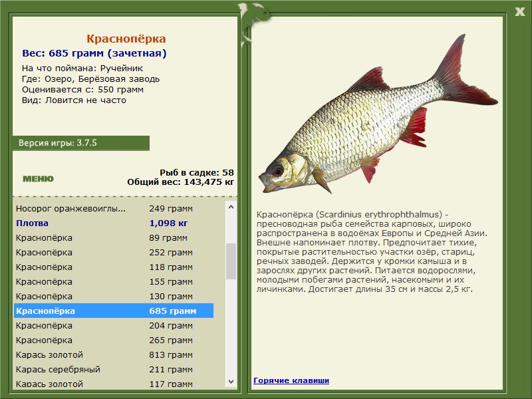Select the Носорог оранжевоиглы 249 грамм entry
Screen dimensions: 532x399
click(x=114, y=209)
